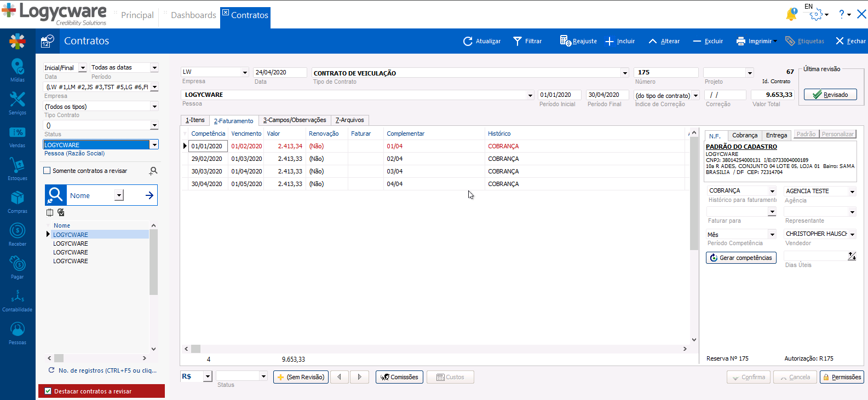Click the search arrow go button

pos(150,195)
